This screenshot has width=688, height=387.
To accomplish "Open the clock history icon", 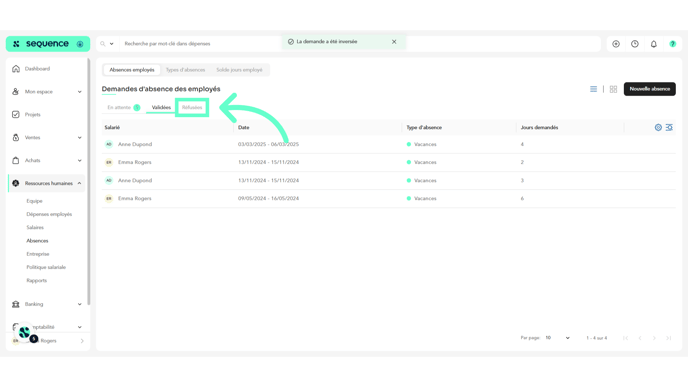I will click(635, 44).
